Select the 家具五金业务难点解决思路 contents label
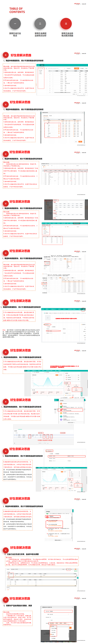 (67, 34)
